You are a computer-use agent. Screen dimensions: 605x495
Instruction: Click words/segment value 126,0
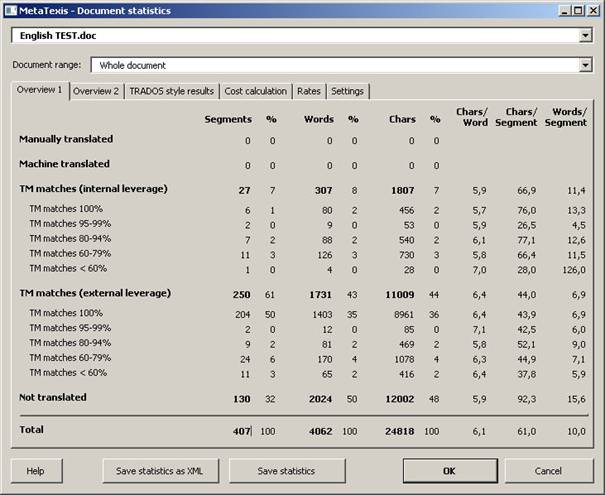(574, 270)
